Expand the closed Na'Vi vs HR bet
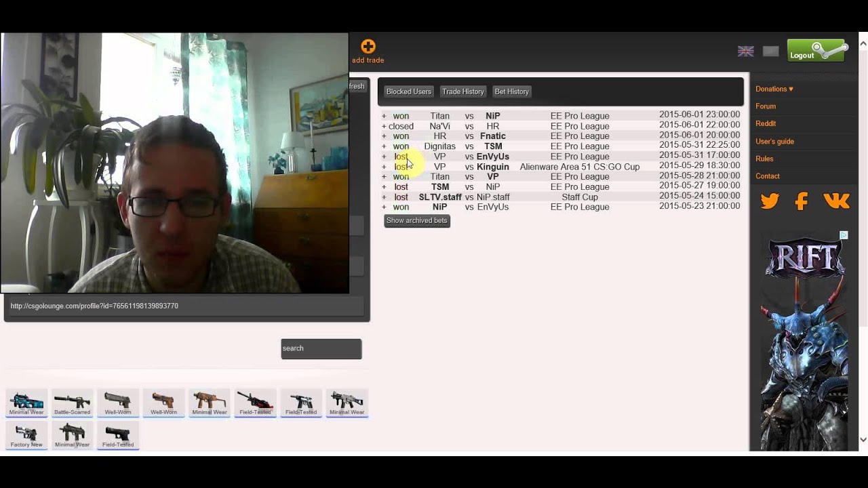 point(384,126)
